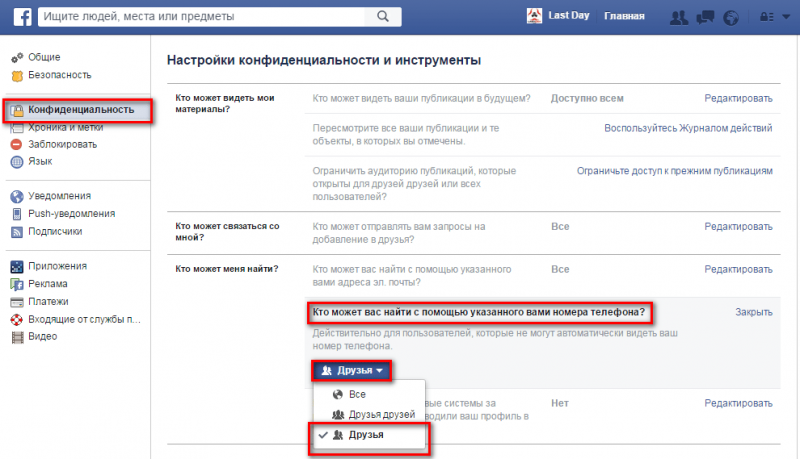
Task: Open friend requests icon in top bar
Action: coord(678,18)
